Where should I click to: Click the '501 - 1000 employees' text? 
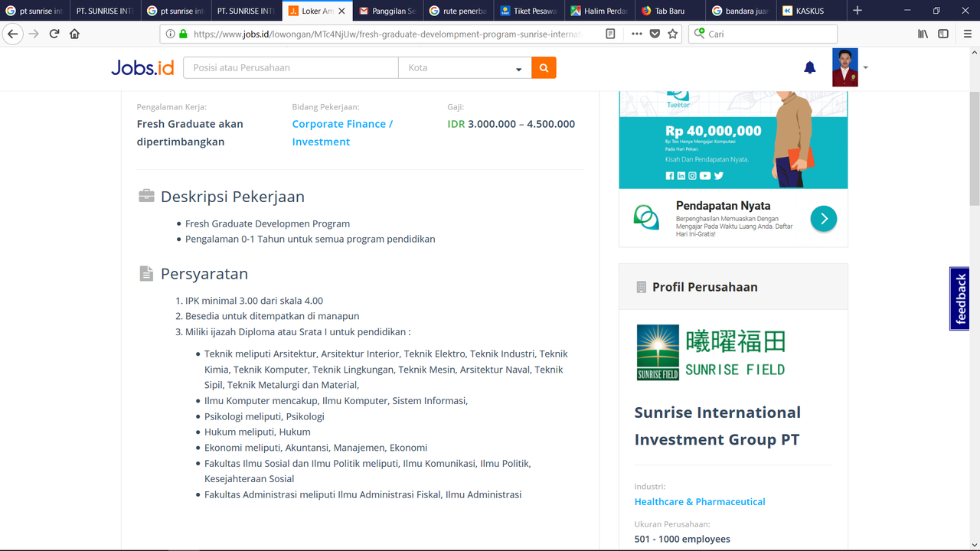tap(682, 539)
